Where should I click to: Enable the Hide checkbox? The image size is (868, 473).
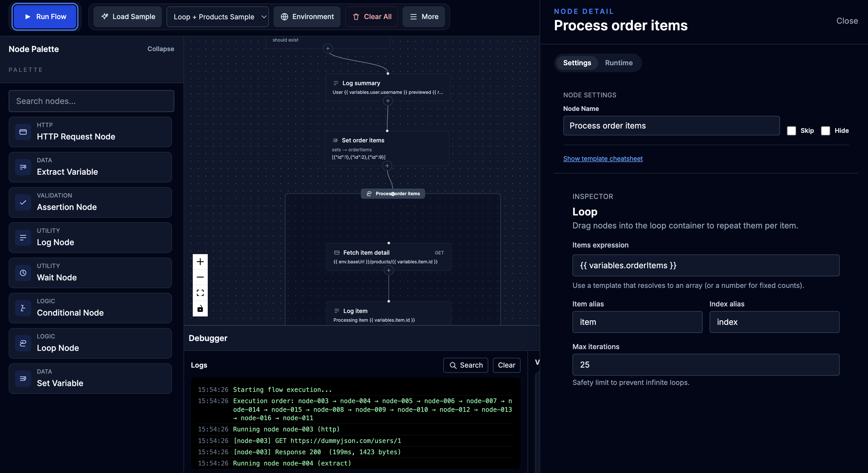click(x=826, y=131)
